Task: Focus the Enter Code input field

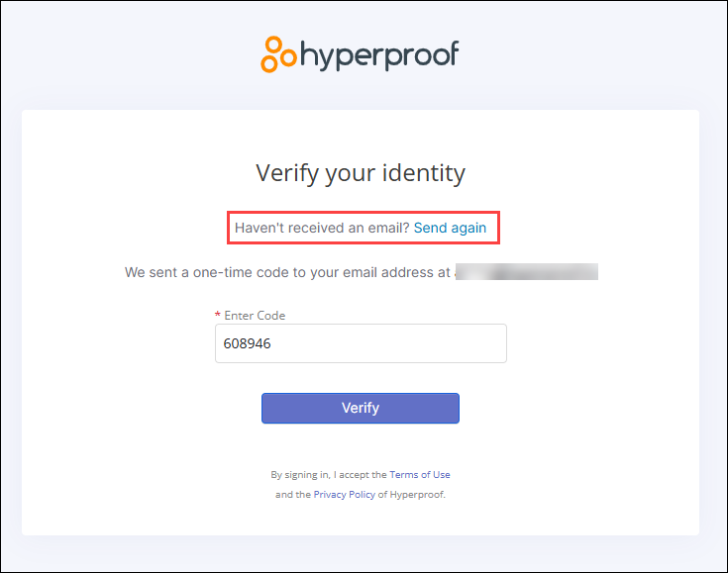Action: click(361, 343)
